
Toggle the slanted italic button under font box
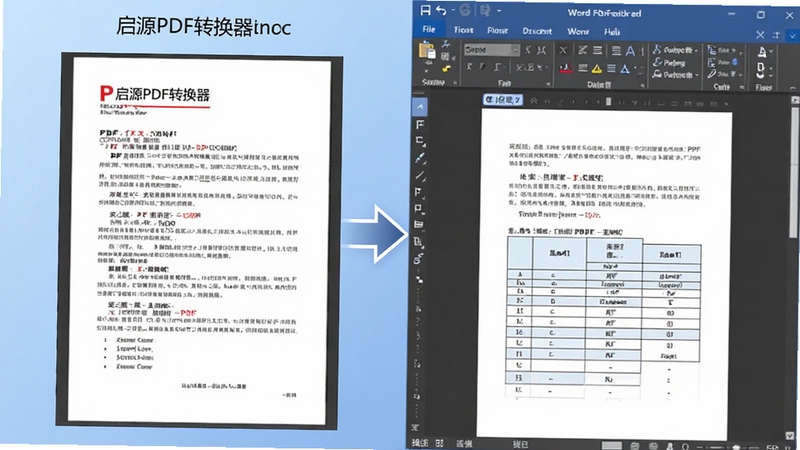(483, 67)
